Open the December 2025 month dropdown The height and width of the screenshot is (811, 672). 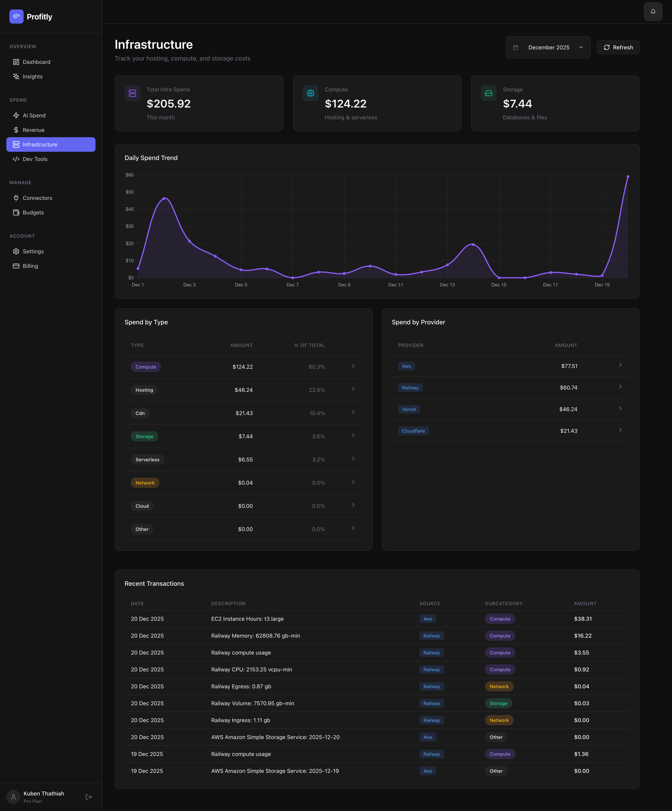coord(548,48)
